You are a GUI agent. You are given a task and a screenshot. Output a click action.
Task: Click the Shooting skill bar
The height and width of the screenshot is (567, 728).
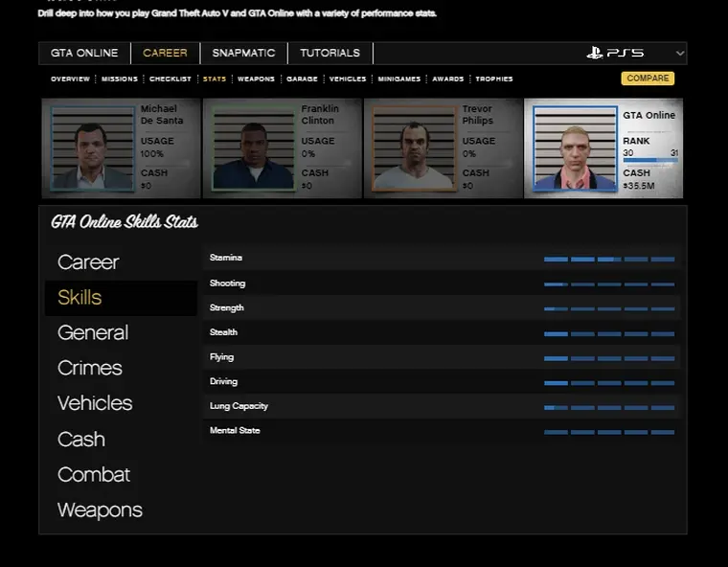609,284
